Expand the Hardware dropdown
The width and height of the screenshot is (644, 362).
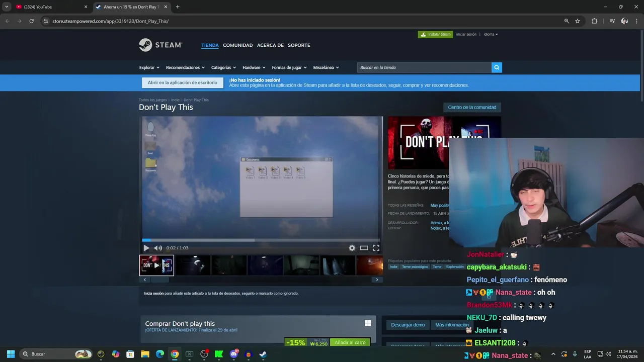pos(254,67)
